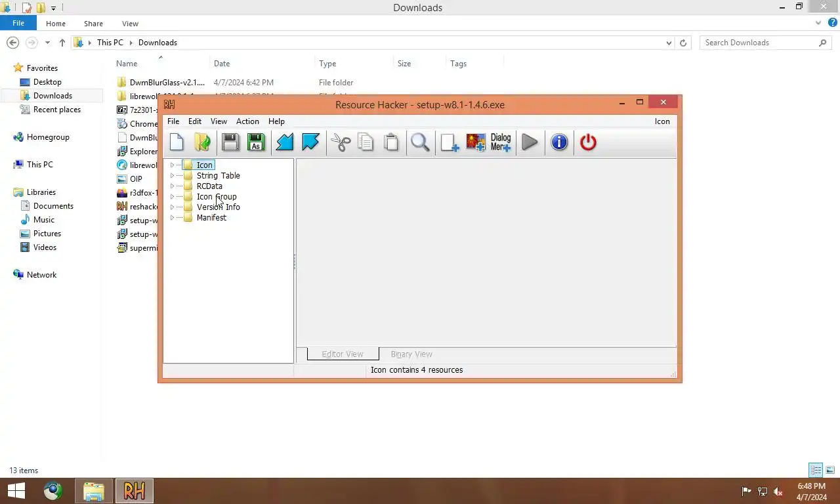Image resolution: width=840 pixels, height=504 pixels.
Task: Click the Cut scissors icon
Action: 341,142
